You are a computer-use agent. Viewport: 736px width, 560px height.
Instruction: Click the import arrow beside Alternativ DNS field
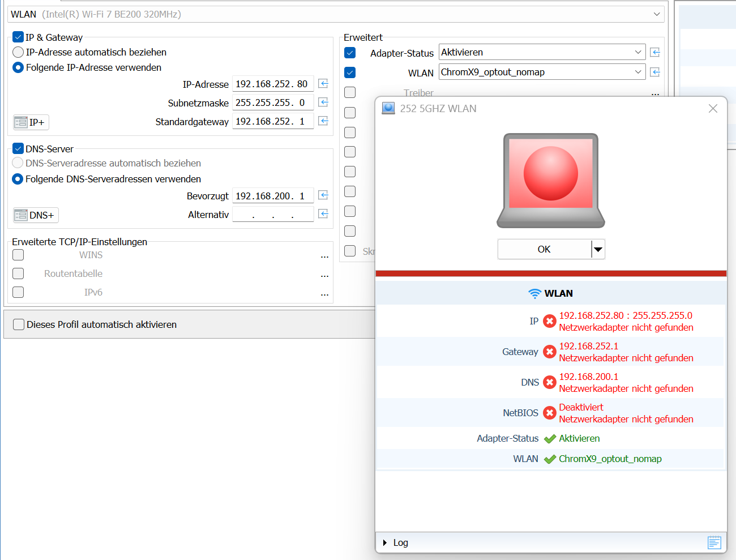pos(323,214)
